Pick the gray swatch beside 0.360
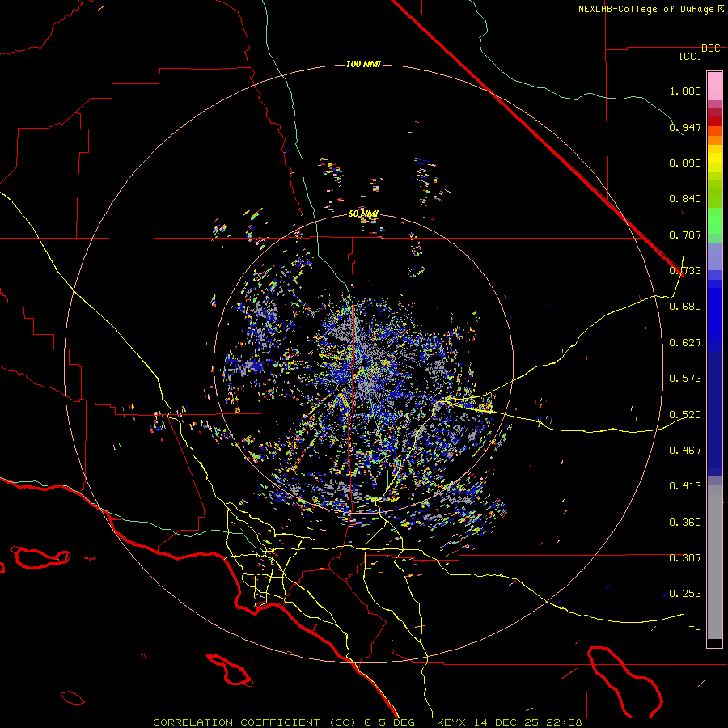Image resolution: width=728 pixels, height=728 pixels. click(x=714, y=562)
